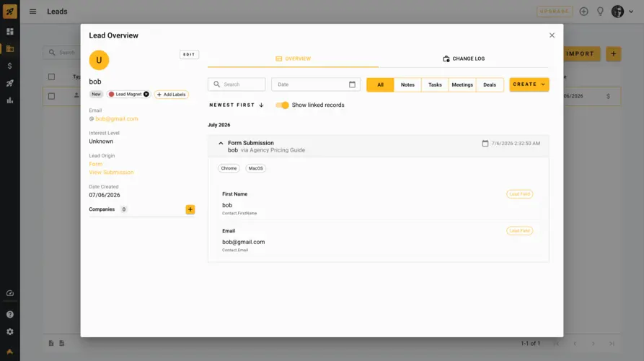Open the dollar deals icon in sidebar

point(10,66)
